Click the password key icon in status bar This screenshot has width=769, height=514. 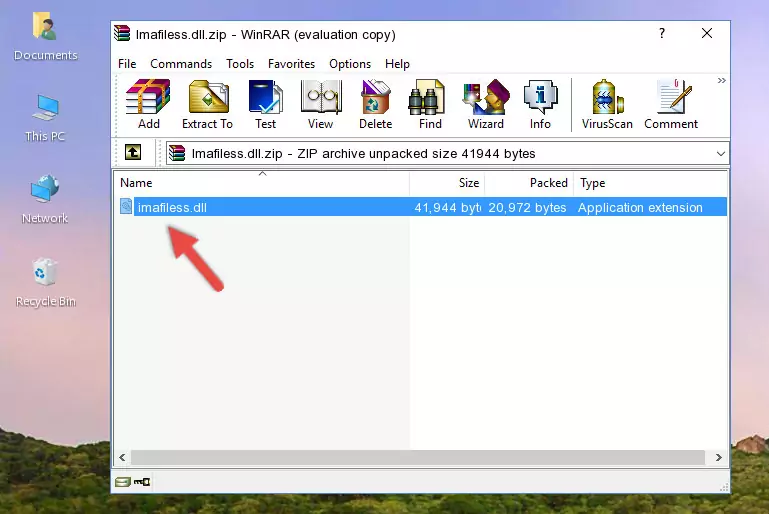coord(142,482)
